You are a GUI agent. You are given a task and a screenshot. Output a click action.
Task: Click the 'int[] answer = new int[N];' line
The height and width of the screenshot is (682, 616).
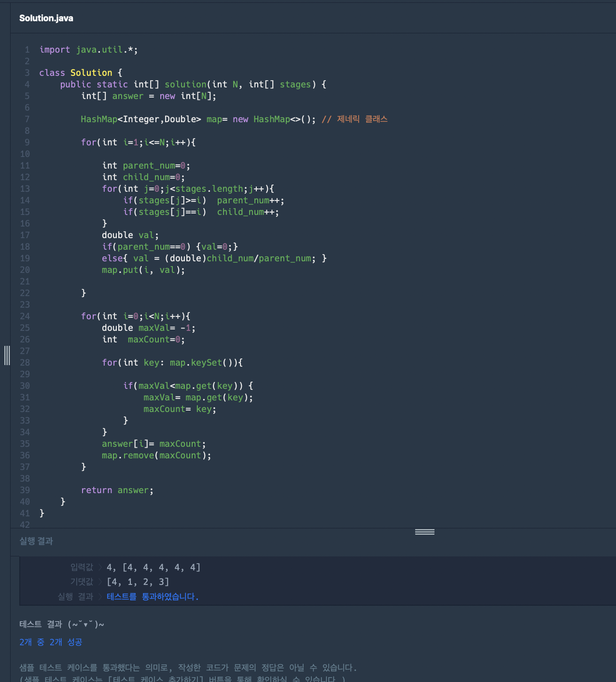coord(149,96)
